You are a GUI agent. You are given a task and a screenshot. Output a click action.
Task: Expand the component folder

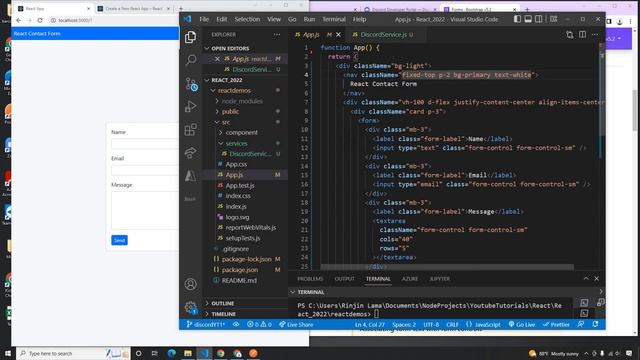(x=241, y=133)
